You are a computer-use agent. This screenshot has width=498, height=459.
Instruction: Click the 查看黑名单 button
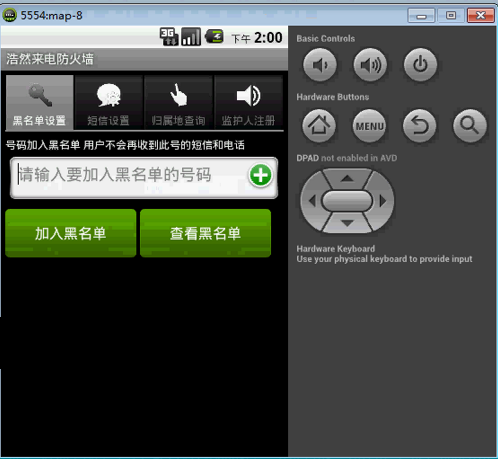(x=205, y=233)
